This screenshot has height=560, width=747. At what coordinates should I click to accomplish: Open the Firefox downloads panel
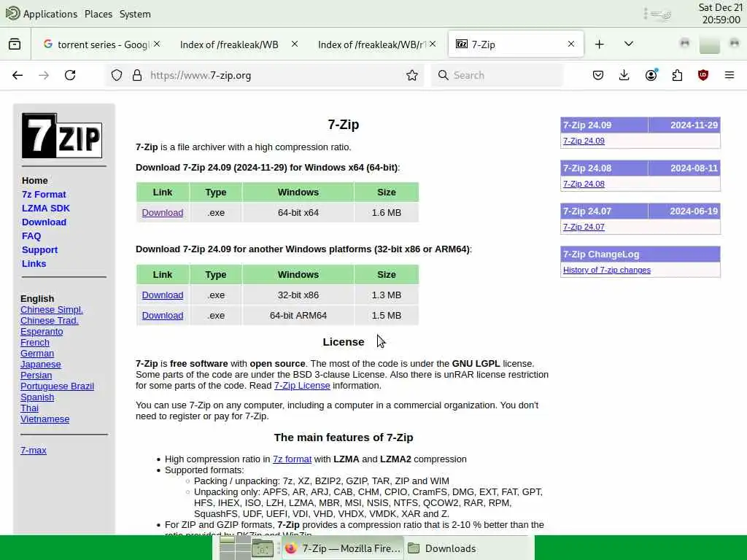(x=624, y=75)
